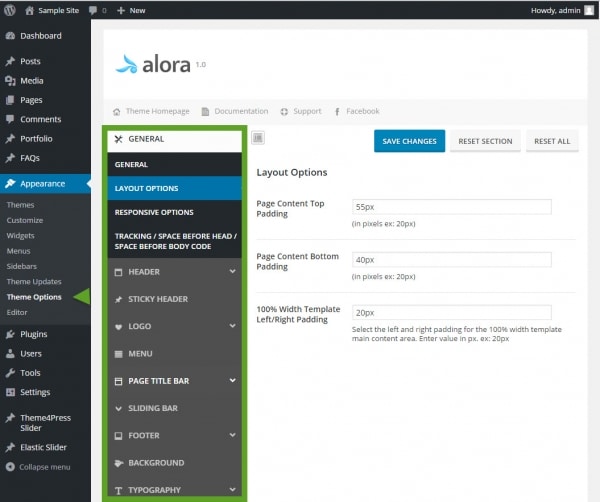Image resolution: width=600 pixels, height=502 pixels.
Task: Click Elastic Slider pin icon
Action: coord(10,447)
